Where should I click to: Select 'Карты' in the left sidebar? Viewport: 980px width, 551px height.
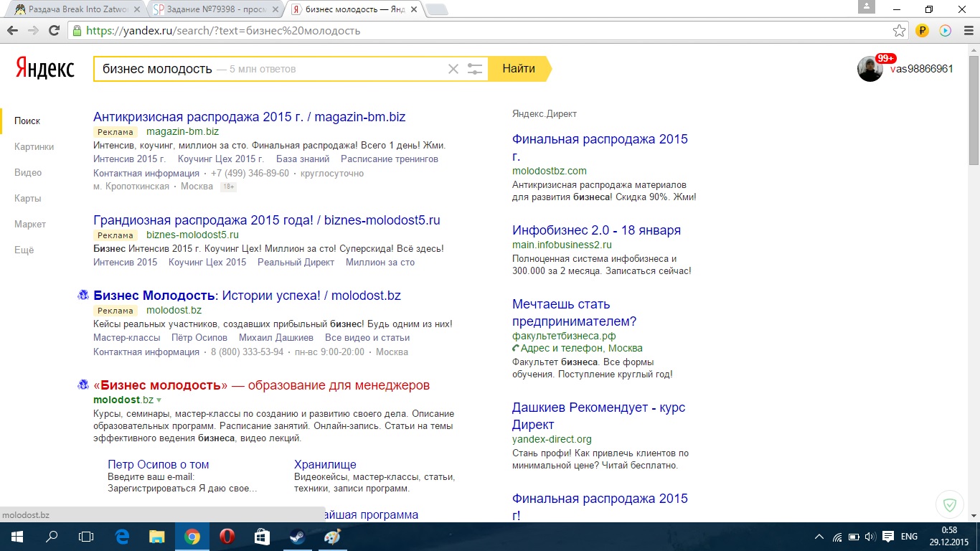27,199
